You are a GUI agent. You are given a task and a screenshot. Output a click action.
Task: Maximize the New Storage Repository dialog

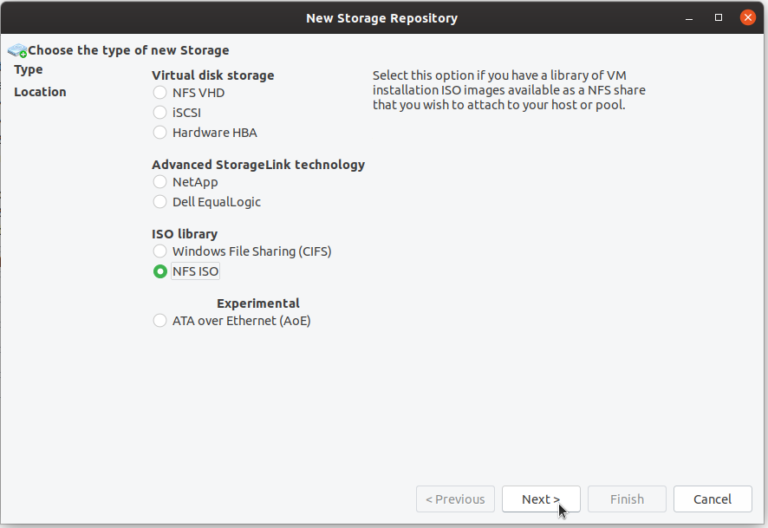point(718,17)
